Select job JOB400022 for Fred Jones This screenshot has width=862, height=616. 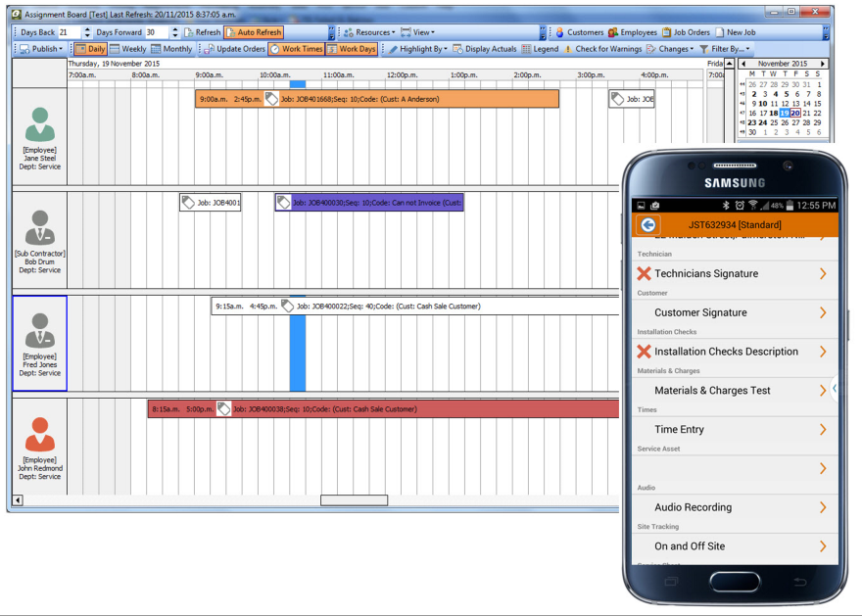[x=415, y=307]
